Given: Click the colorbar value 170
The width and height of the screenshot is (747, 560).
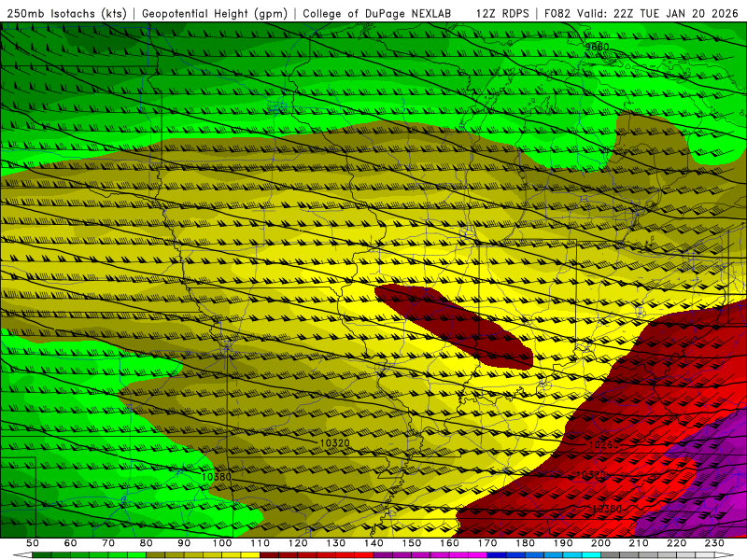Looking at the screenshot, I should click(x=486, y=543).
